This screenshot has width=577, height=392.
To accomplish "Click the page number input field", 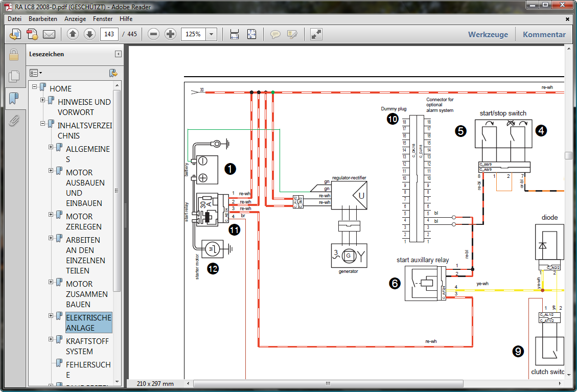I will pos(109,34).
